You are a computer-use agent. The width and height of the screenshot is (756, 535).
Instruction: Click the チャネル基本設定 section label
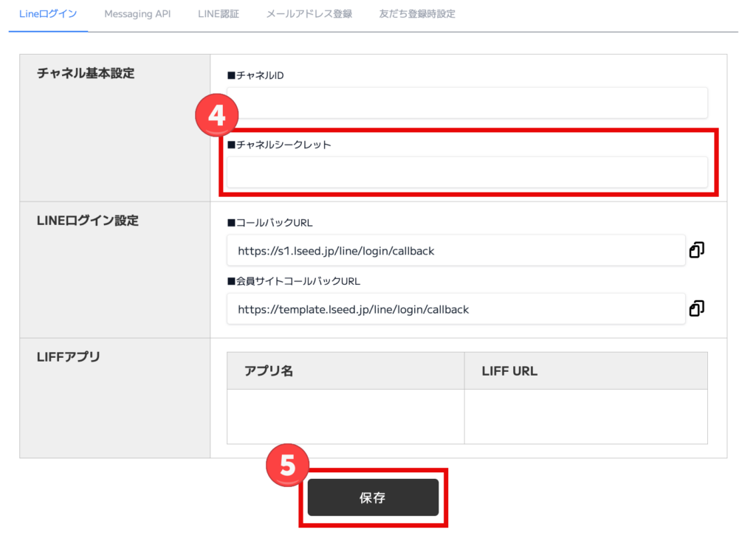pyautogui.click(x=86, y=73)
